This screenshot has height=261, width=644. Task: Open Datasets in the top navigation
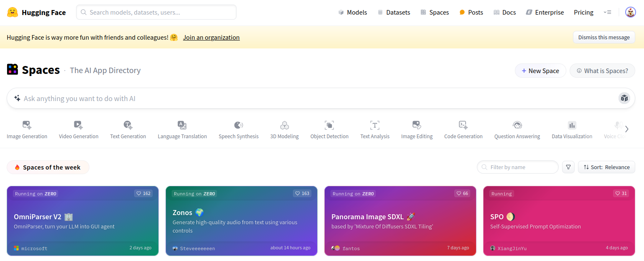tap(394, 13)
